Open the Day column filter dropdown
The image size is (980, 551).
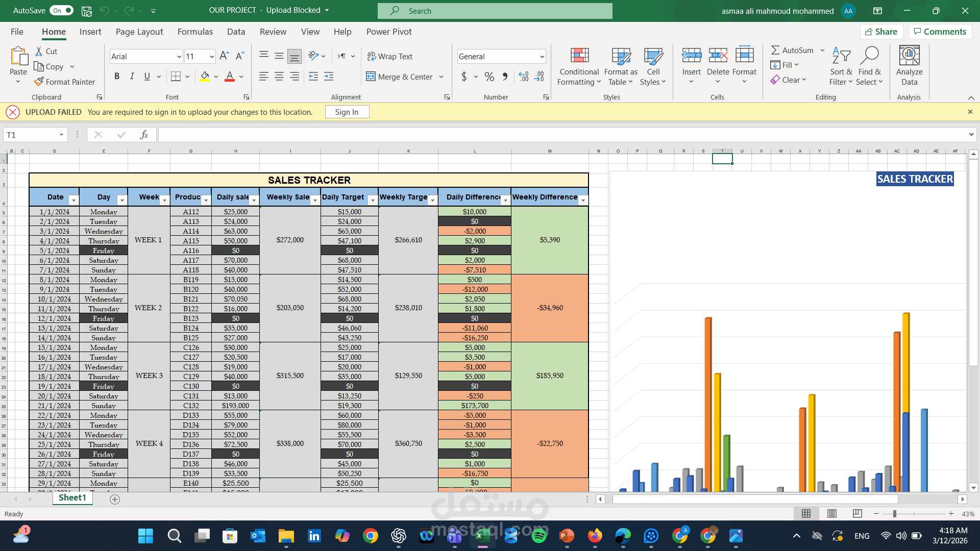121,201
